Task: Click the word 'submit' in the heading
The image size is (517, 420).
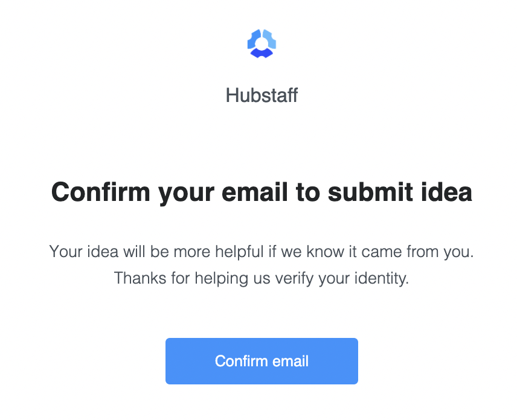Action: 370,192
